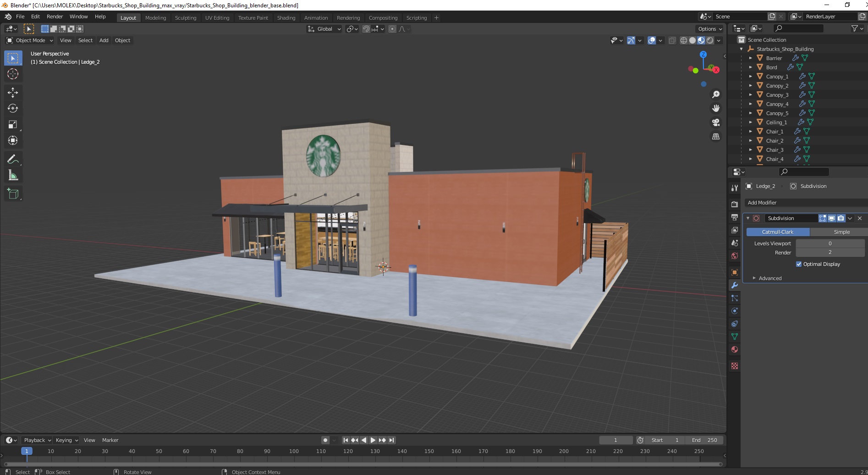Switch to the Modeling workspace tab

(x=155, y=18)
